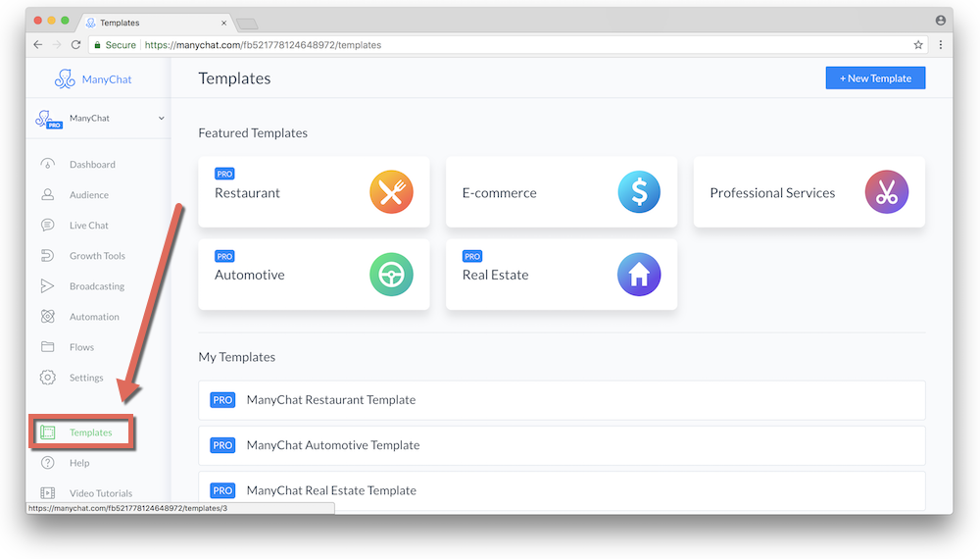Click the Flows folder icon
Viewport: 980px width, 559px height.
pos(47,347)
